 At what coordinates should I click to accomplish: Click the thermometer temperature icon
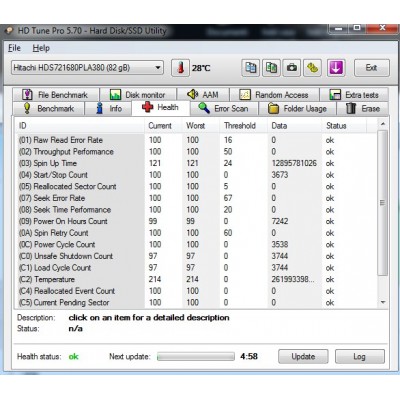[180, 68]
